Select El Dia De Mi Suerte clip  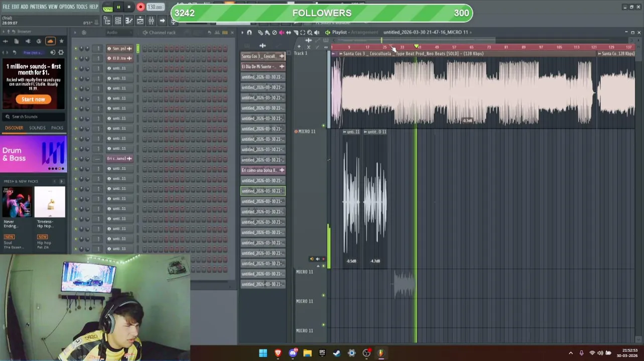(x=263, y=67)
